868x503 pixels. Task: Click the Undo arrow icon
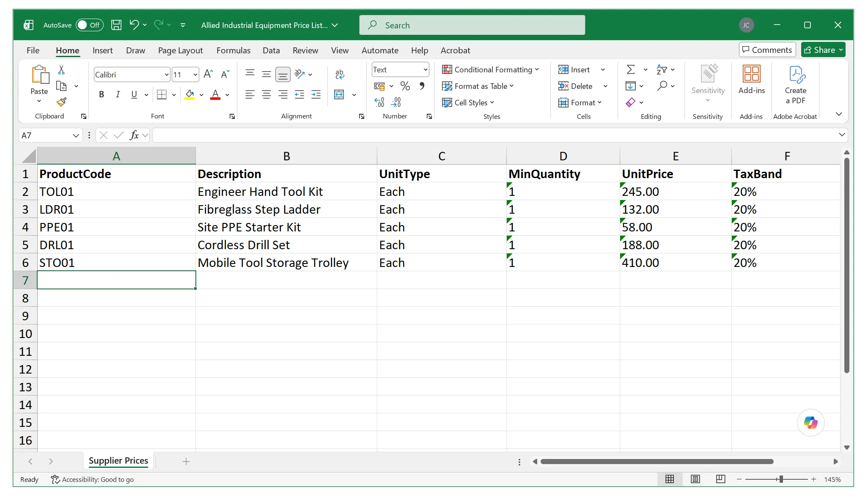(134, 25)
